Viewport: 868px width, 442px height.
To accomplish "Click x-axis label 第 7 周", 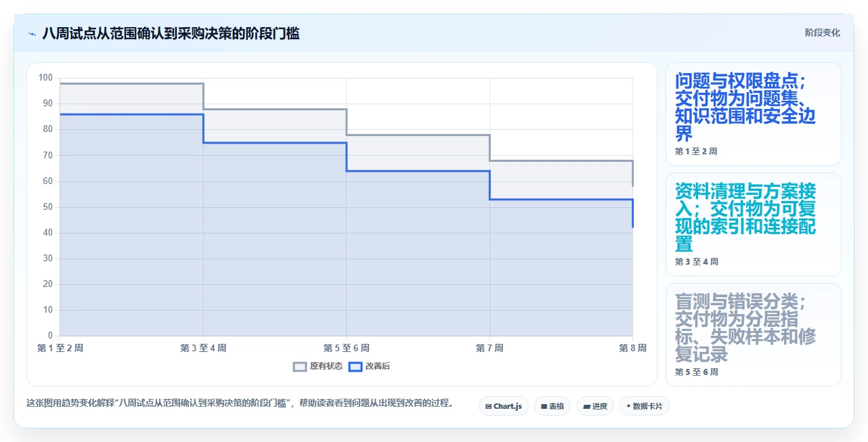I will pos(490,348).
